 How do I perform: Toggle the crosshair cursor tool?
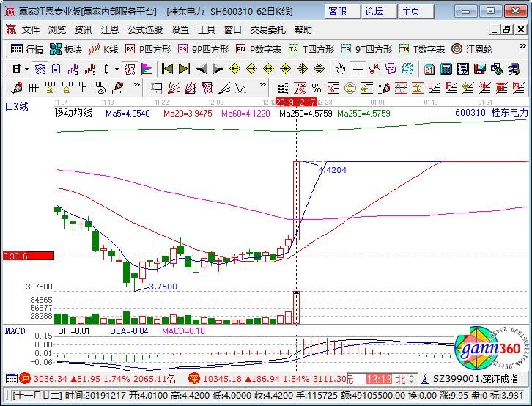358,69
